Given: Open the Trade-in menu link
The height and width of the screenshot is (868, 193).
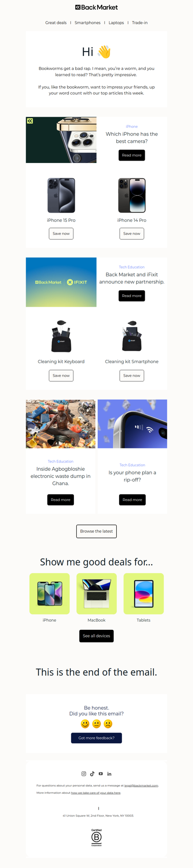Looking at the screenshot, I should (x=140, y=23).
